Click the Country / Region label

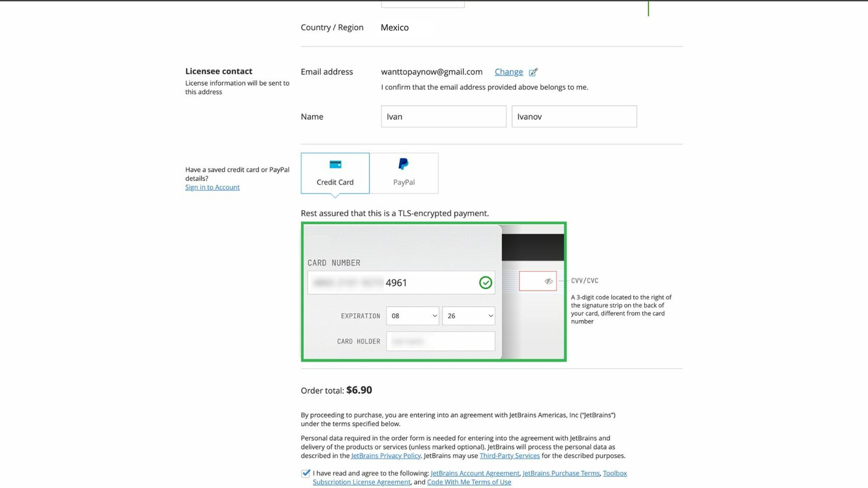click(x=332, y=27)
